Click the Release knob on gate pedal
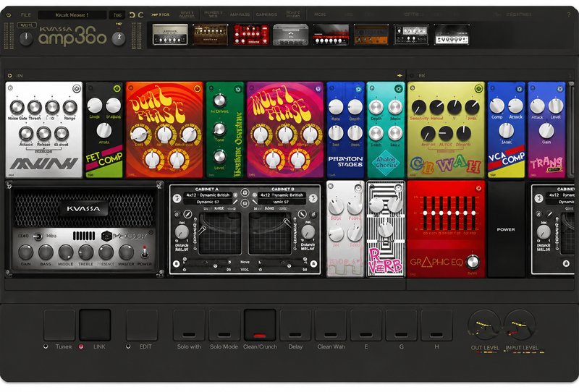 pos(43,133)
